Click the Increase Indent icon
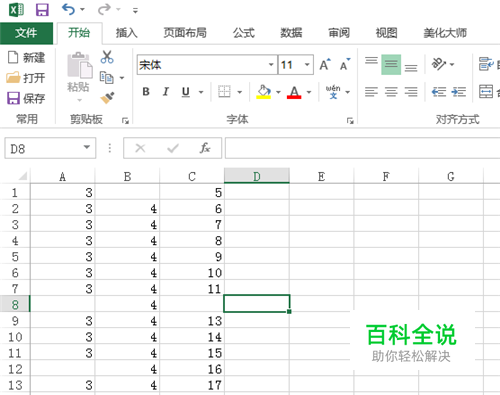The width and height of the screenshot is (500, 395). [x=459, y=92]
